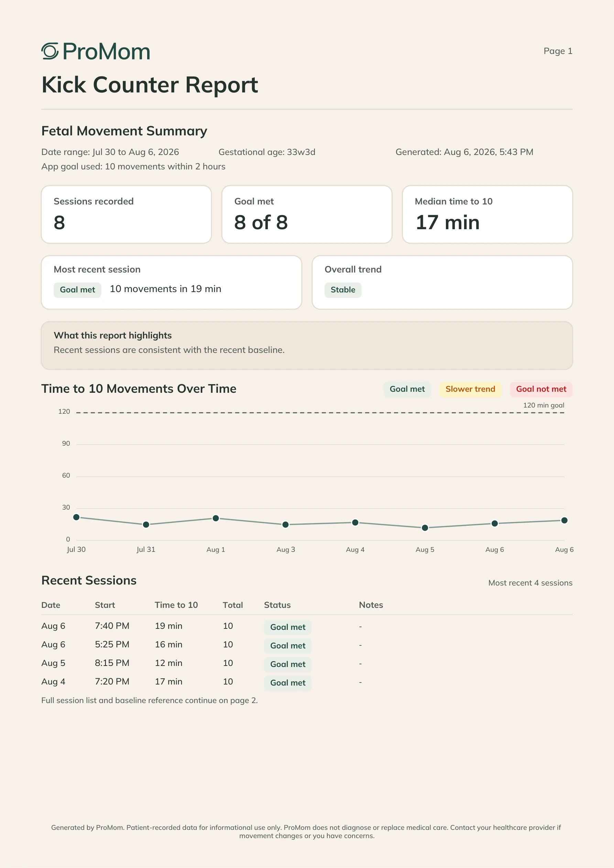Click the Most recent 4 sessions label

pos(530,583)
